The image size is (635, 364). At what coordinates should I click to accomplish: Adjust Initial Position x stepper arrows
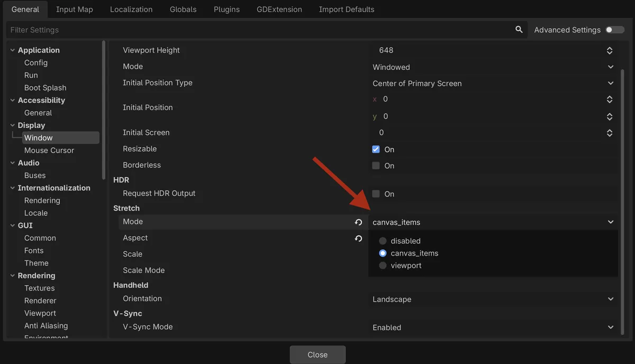coord(610,99)
